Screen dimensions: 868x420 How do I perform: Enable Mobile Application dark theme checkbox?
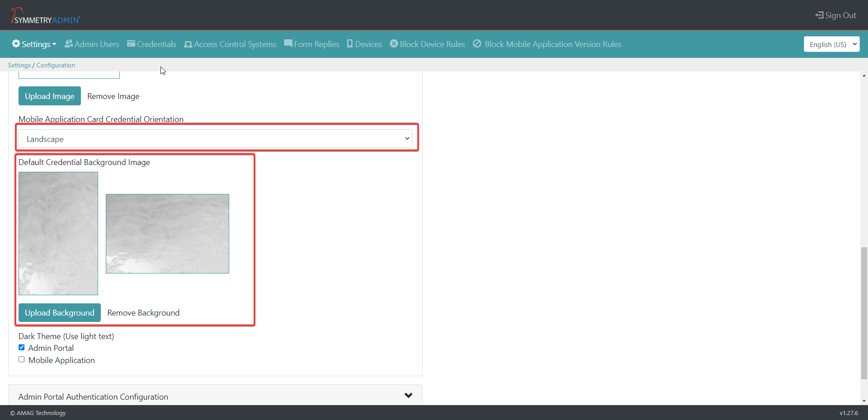pyautogui.click(x=21, y=359)
